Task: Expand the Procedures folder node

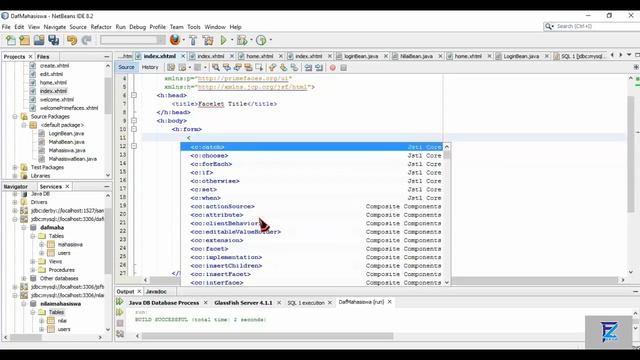Action: [x=33, y=270]
